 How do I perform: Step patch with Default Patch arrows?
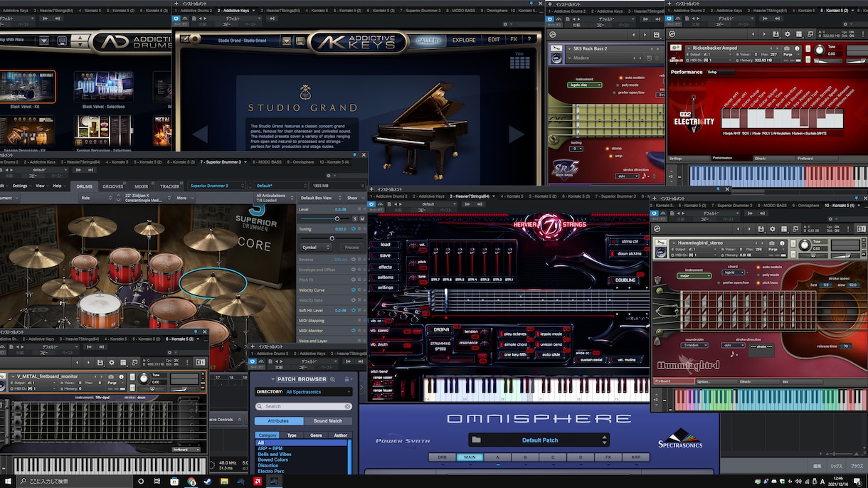coord(605,440)
